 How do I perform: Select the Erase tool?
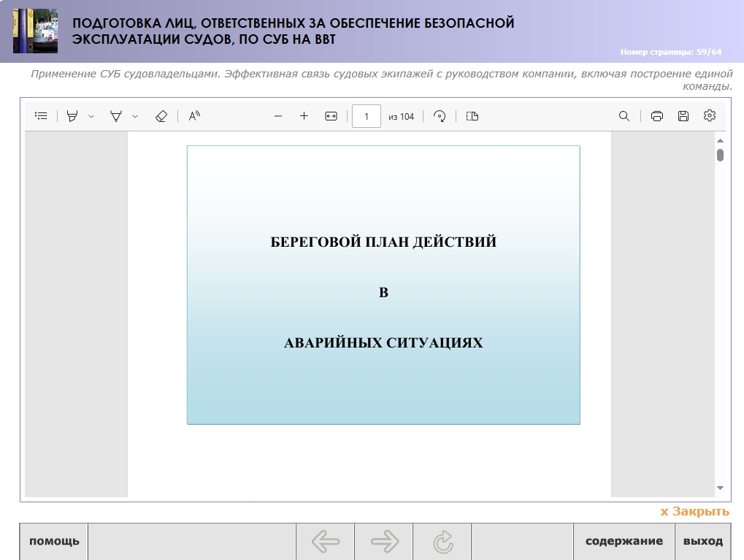(x=161, y=116)
